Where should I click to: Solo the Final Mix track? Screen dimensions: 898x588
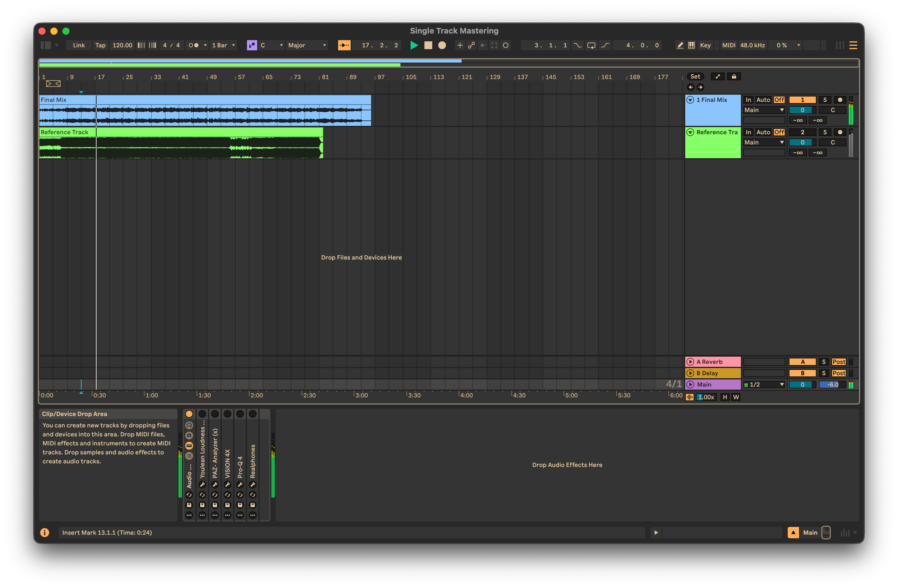pyautogui.click(x=825, y=99)
